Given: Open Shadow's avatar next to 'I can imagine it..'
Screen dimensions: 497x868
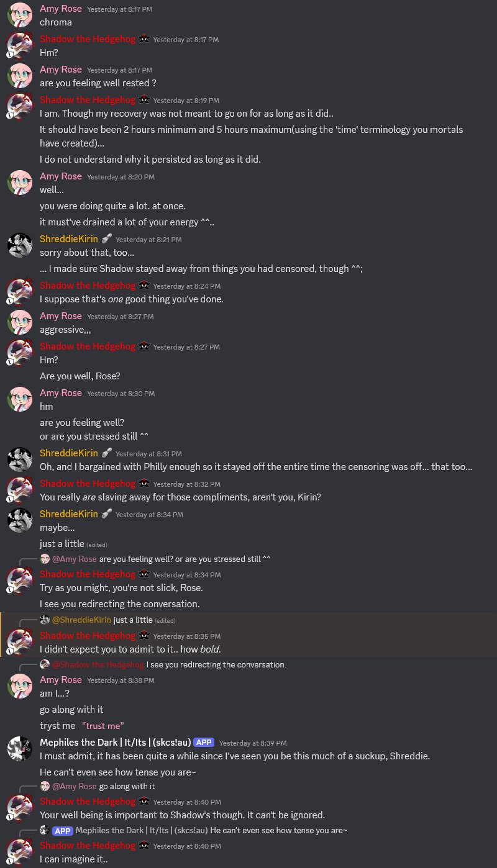Looking at the screenshot, I should (19, 851).
